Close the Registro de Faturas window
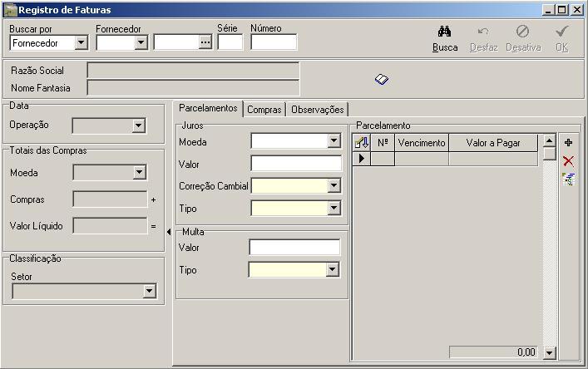This screenshot has height=369, width=588. tap(576, 10)
